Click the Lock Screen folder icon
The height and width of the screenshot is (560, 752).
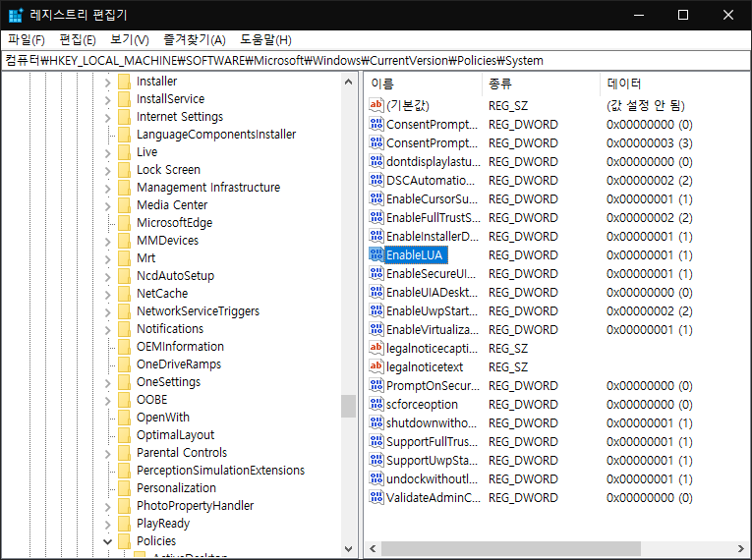tap(124, 170)
